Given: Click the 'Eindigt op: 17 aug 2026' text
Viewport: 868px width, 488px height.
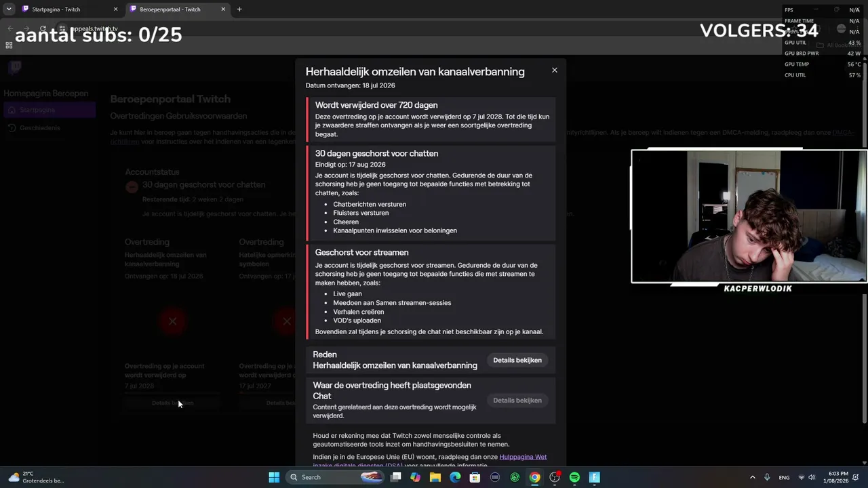Looking at the screenshot, I should pyautogui.click(x=350, y=165).
